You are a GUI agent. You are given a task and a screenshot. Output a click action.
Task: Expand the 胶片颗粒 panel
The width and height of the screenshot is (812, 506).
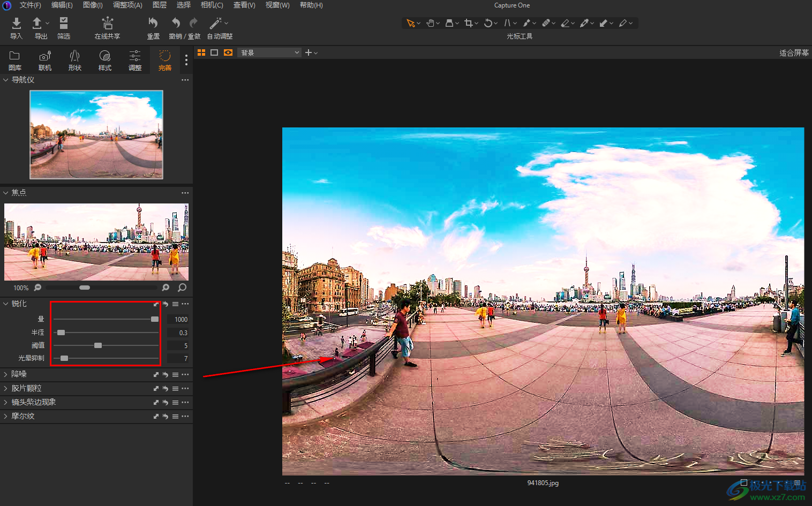(x=6, y=388)
